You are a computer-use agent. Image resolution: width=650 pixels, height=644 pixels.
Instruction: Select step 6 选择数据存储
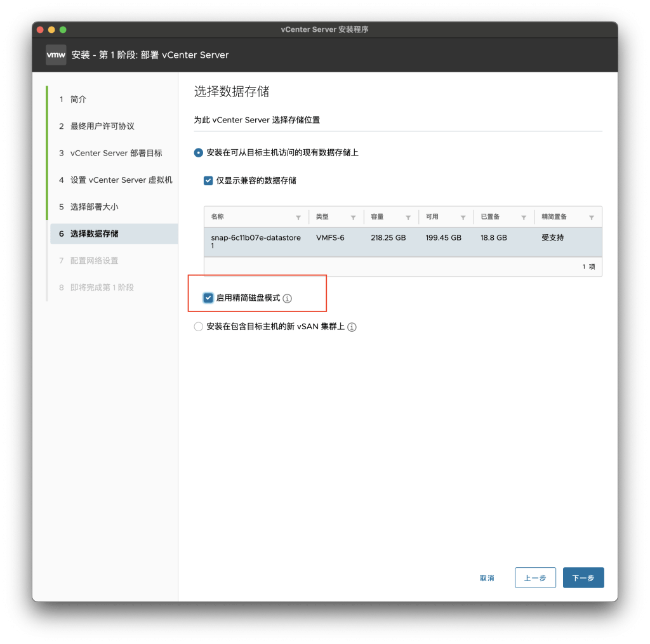(114, 234)
